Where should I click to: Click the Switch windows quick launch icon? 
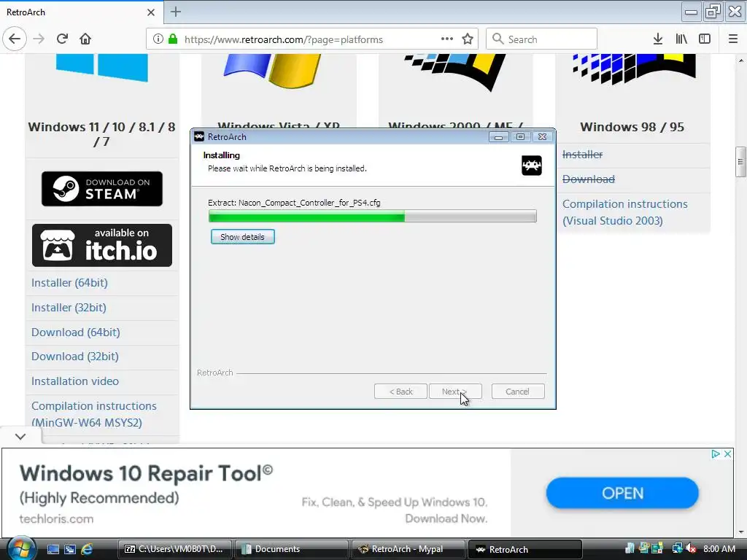click(70, 549)
